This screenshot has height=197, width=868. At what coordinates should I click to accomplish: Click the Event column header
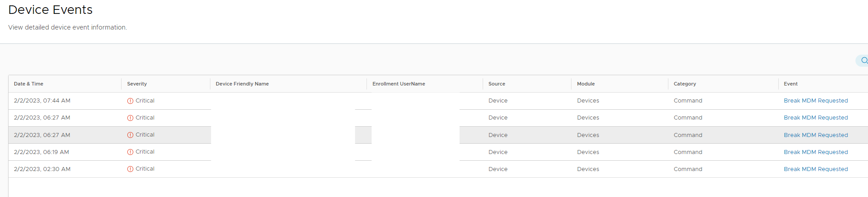coord(790,84)
